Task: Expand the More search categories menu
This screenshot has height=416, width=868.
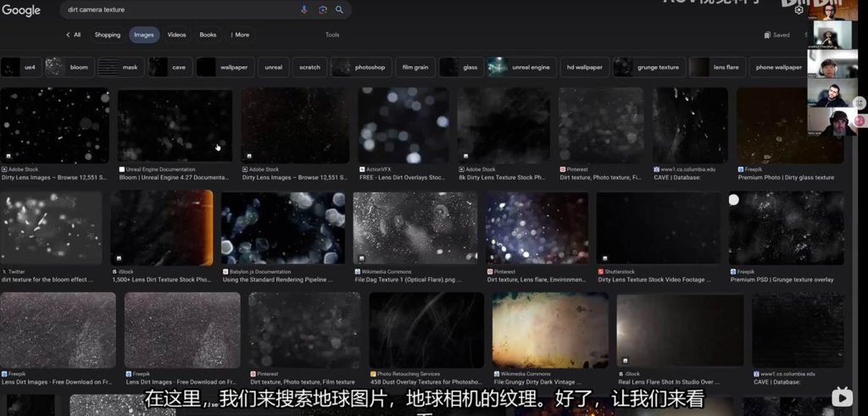Action: [239, 35]
